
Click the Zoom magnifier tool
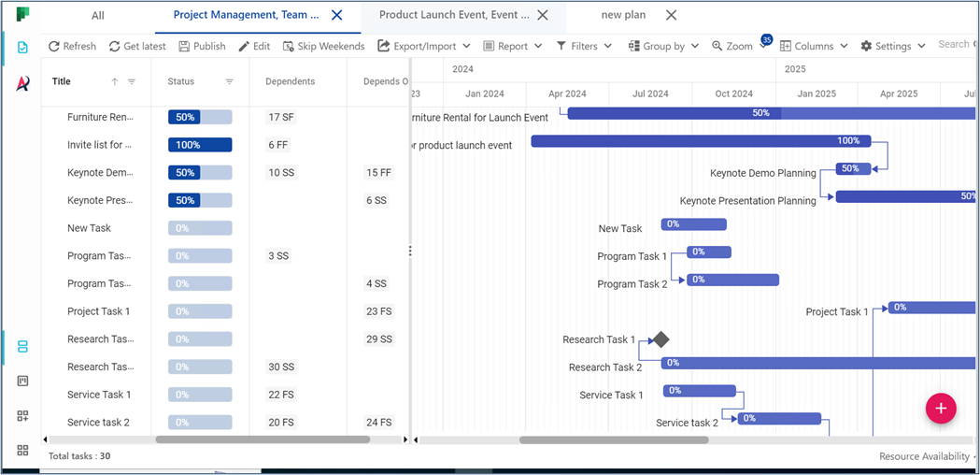click(717, 46)
